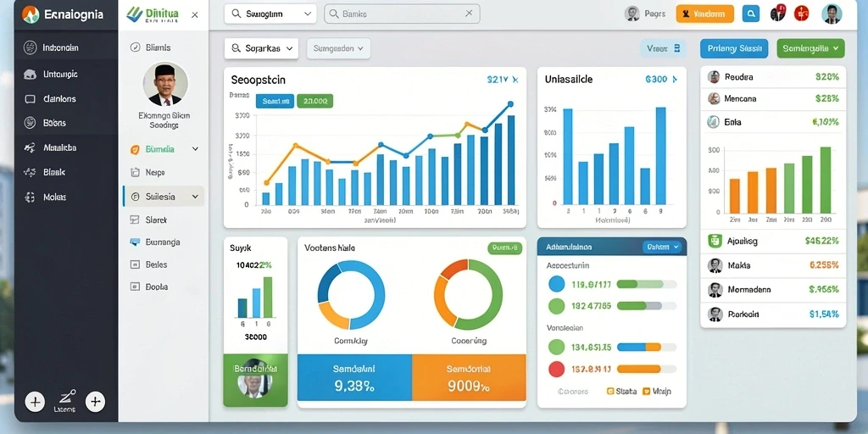Click the blue Priangy Siasin button
The width and height of the screenshot is (868, 434).
pyautogui.click(x=734, y=48)
